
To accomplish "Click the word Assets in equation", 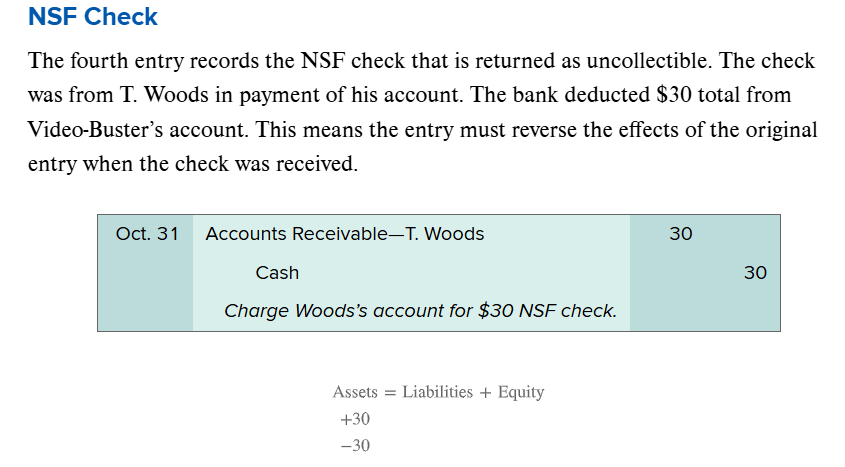I will tap(355, 392).
